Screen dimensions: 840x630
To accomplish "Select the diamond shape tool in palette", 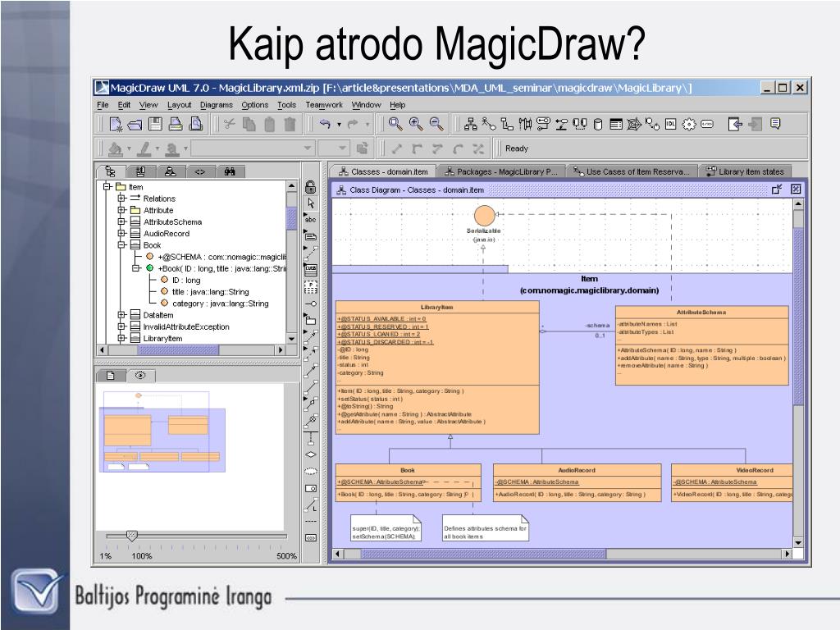I will [311, 454].
